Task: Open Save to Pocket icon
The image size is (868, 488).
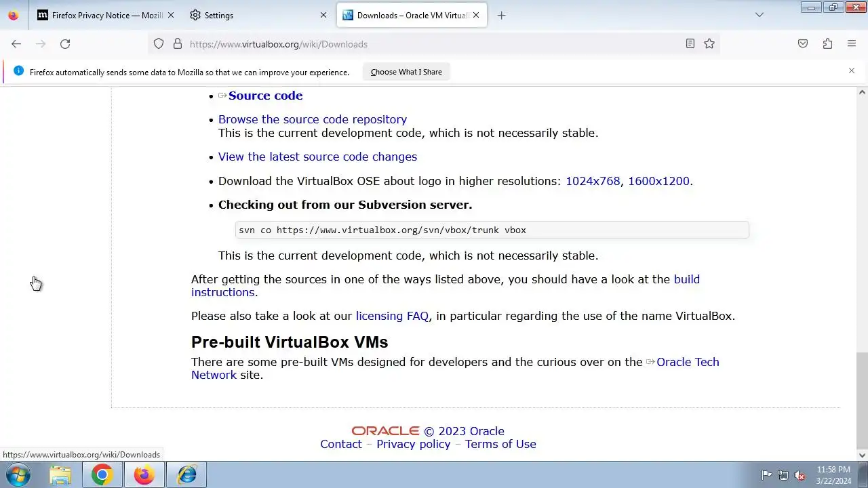Action: (x=803, y=44)
